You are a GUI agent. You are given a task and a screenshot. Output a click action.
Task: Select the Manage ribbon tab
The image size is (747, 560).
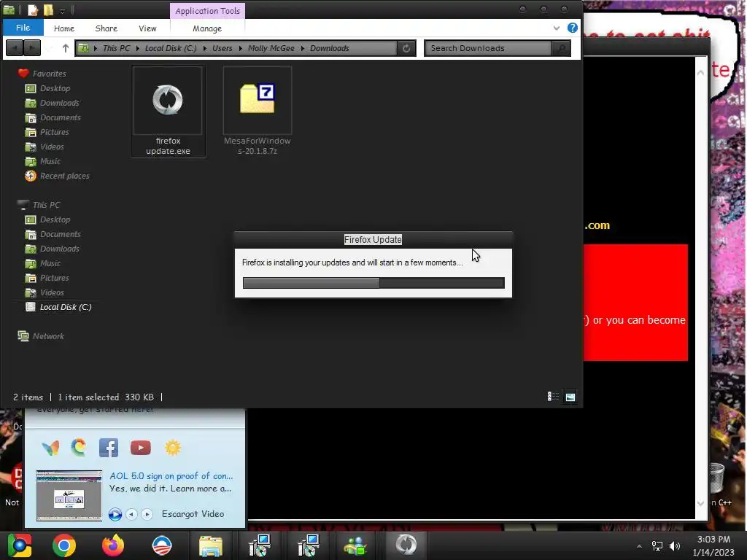click(207, 28)
